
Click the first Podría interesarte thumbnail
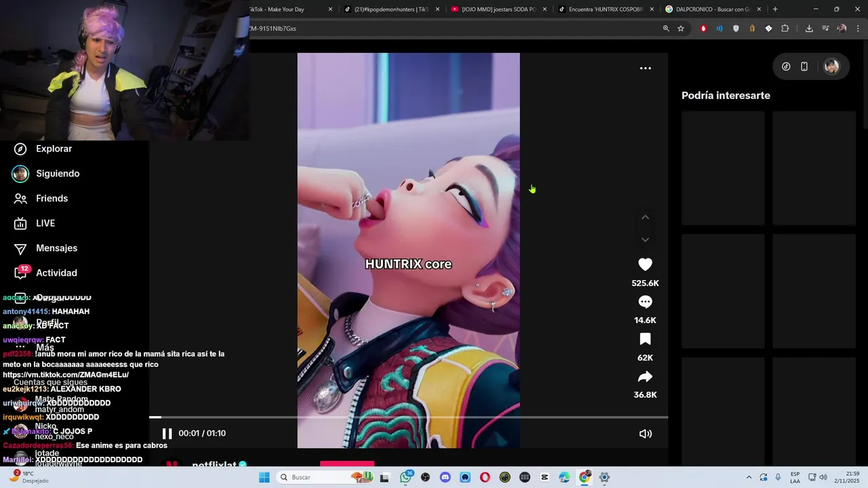click(723, 168)
